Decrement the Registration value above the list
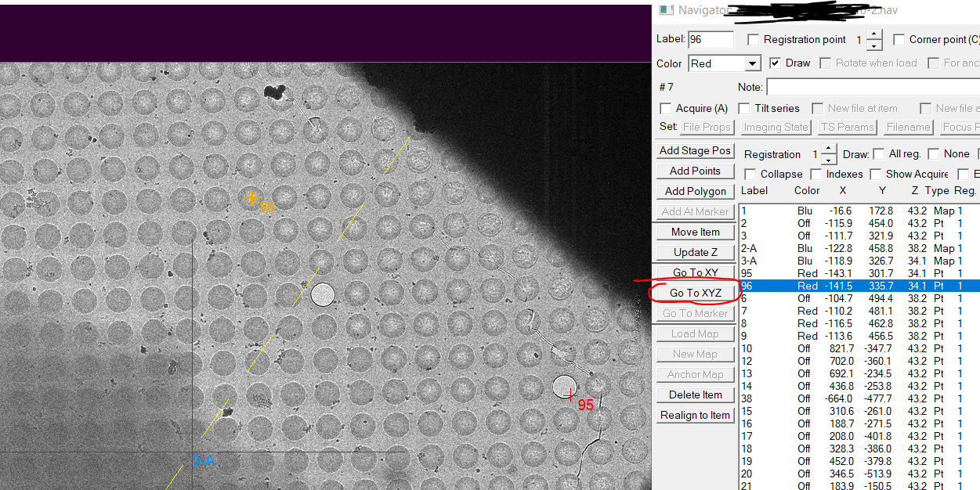This screenshot has width=980, height=490. [829, 160]
